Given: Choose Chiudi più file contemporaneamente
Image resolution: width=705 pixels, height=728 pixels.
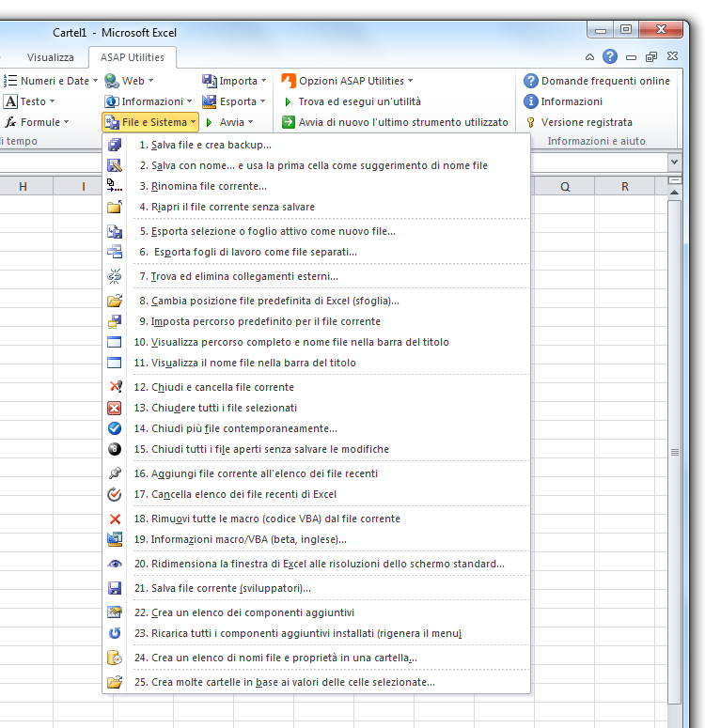Looking at the screenshot, I should pyautogui.click(x=316, y=428).
